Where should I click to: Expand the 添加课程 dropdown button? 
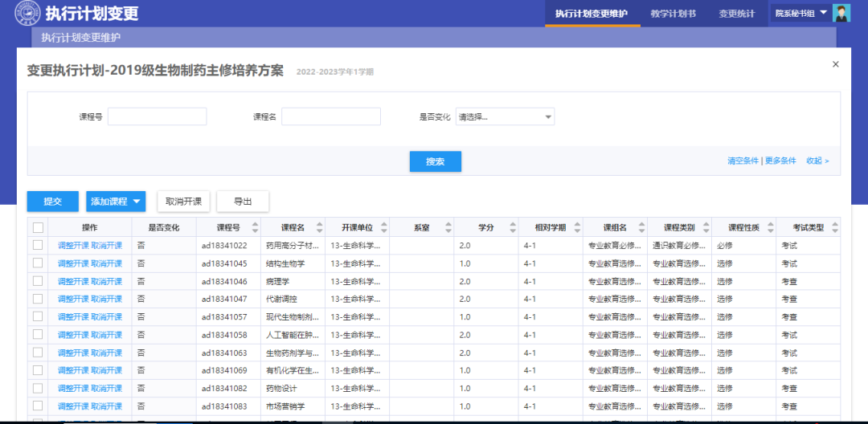click(x=137, y=202)
